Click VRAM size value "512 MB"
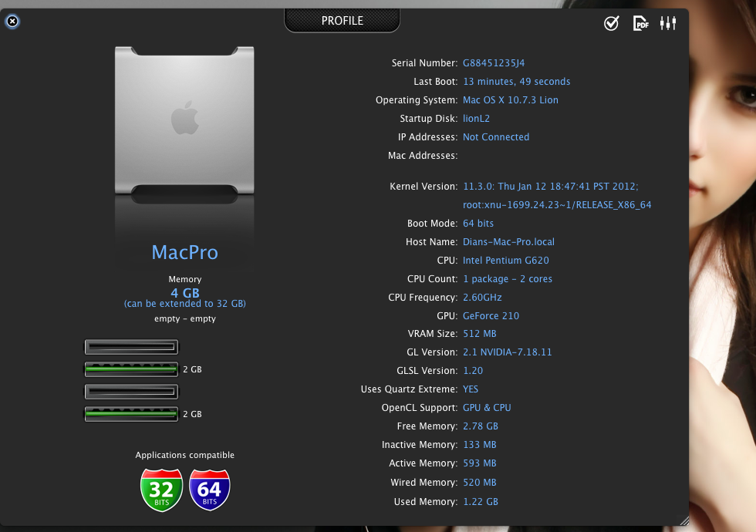The image size is (756, 532). (x=480, y=333)
